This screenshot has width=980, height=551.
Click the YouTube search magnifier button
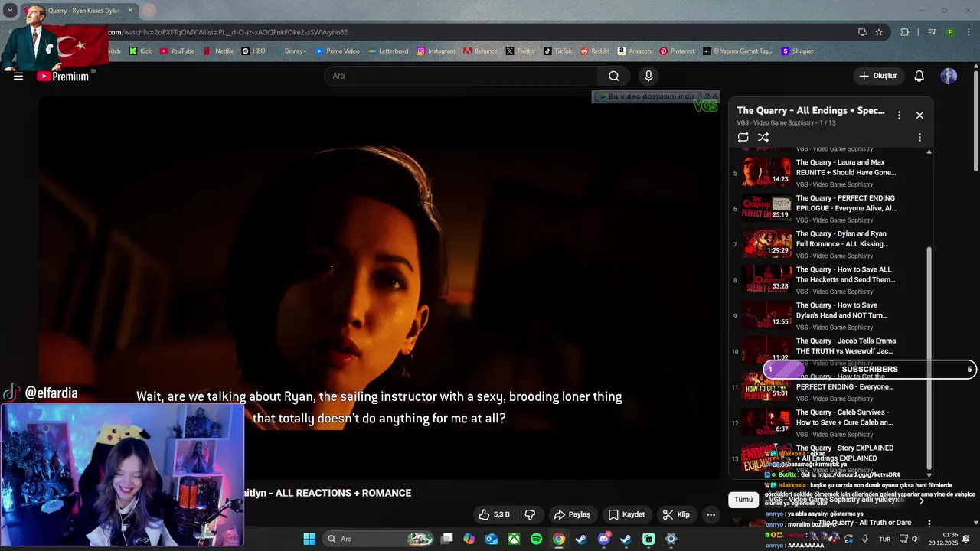tap(614, 76)
